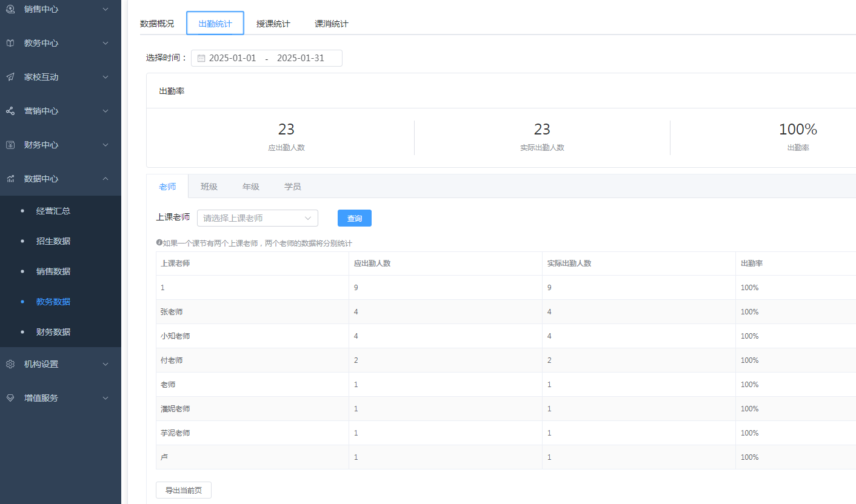The height and width of the screenshot is (504, 856).
Task: Select the 出勤统计 tab
Action: tap(215, 23)
